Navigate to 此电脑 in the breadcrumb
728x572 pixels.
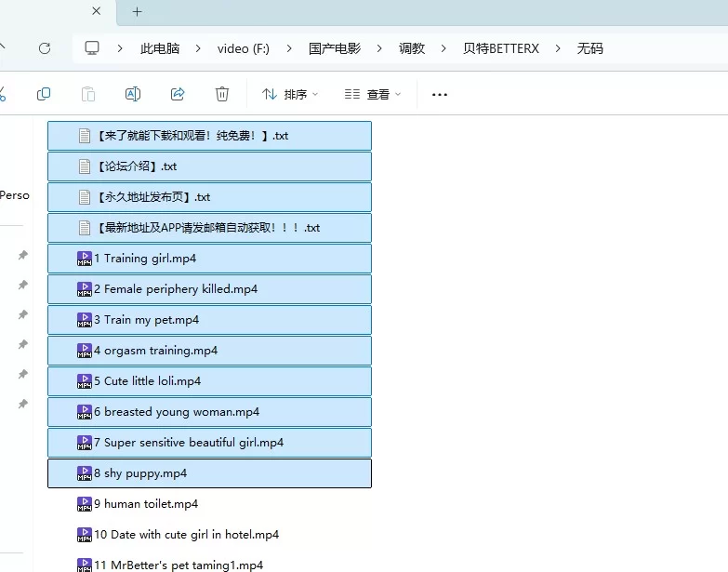(160, 48)
